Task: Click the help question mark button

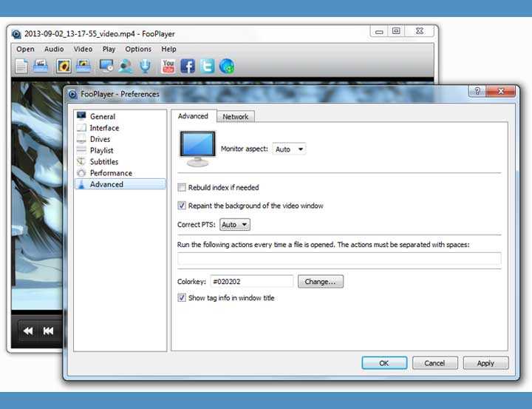Action: click(x=477, y=91)
